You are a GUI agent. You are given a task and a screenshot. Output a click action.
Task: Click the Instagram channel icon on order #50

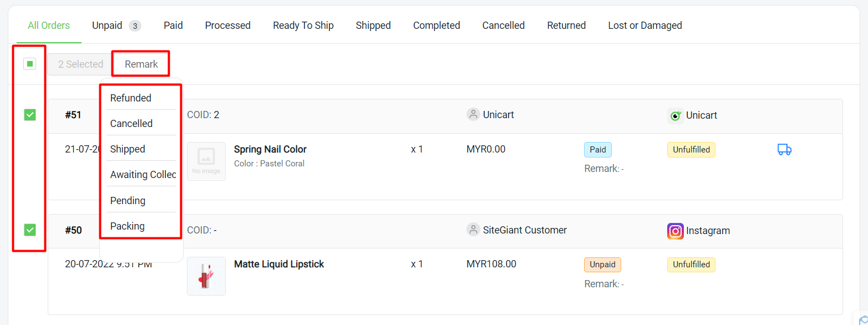[675, 231]
